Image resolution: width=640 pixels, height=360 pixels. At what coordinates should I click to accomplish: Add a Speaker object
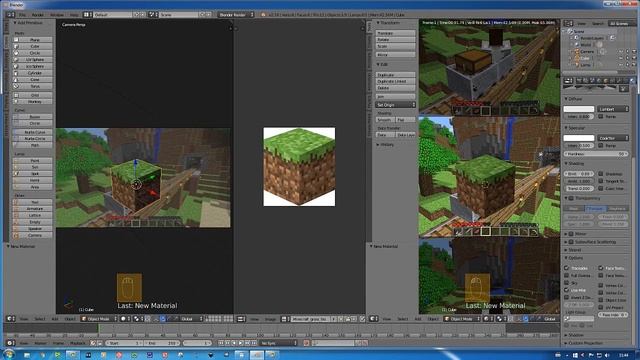click(33, 229)
